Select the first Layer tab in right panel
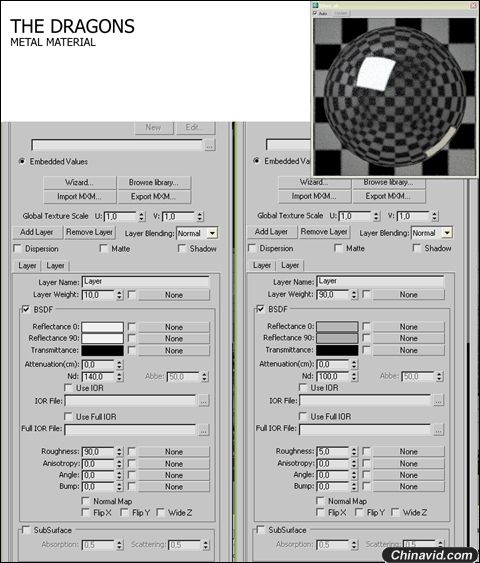The image size is (480, 563). click(x=262, y=266)
